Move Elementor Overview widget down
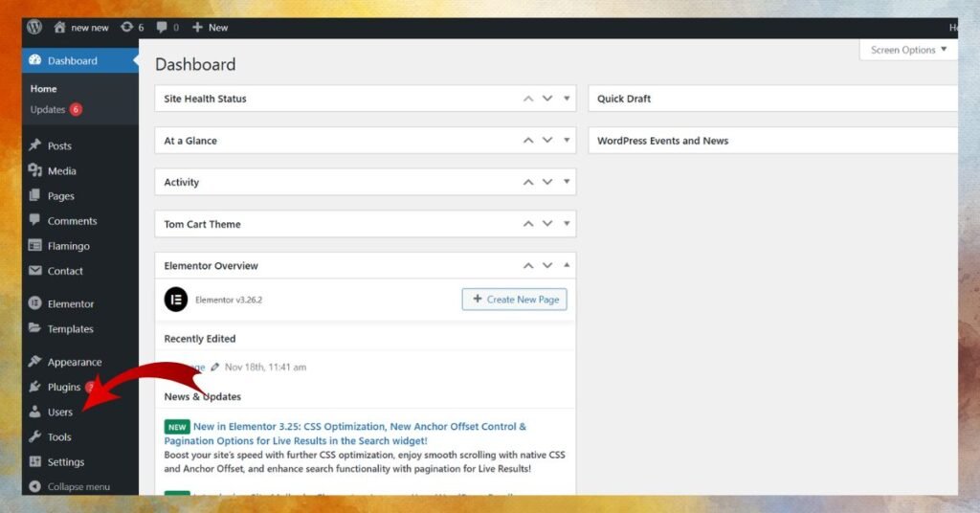Screen dimensions: 980x513 (547, 265)
